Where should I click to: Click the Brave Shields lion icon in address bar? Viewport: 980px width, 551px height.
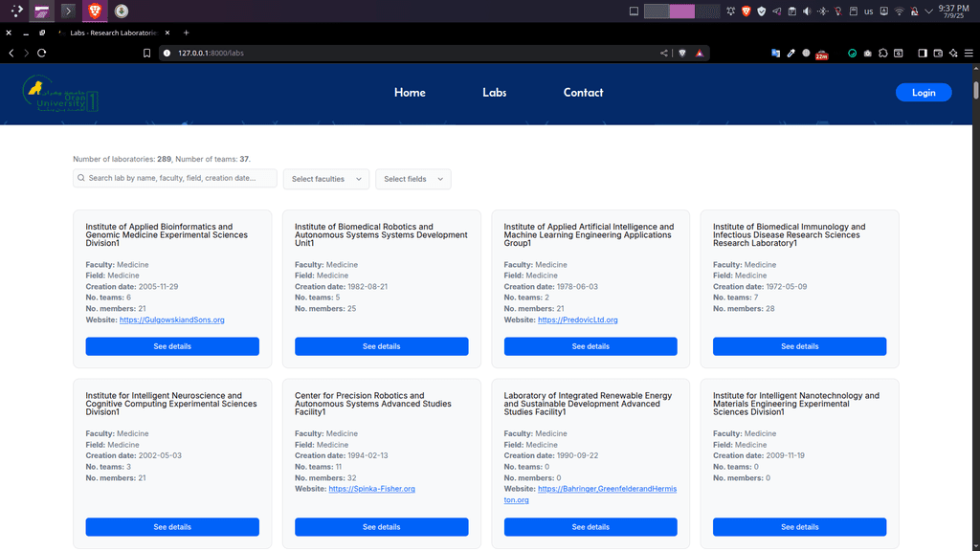pyautogui.click(x=682, y=54)
